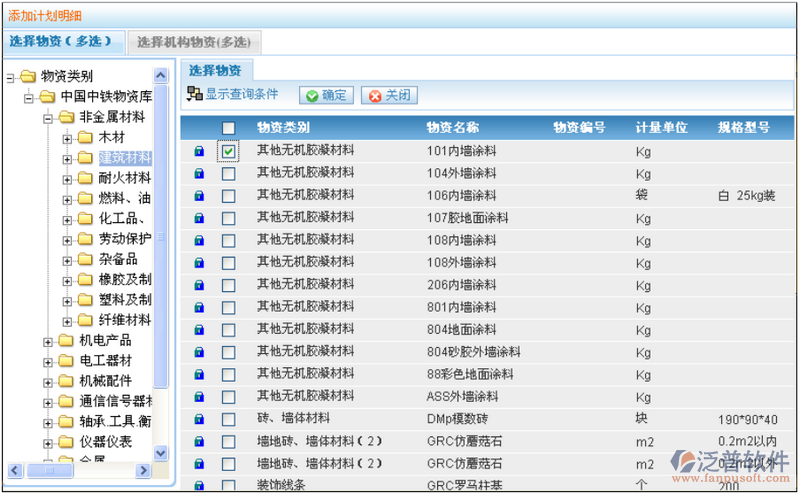Tick the select-all checkbox in table header
This screenshot has height=494, width=800.
(x=229, y=128)
